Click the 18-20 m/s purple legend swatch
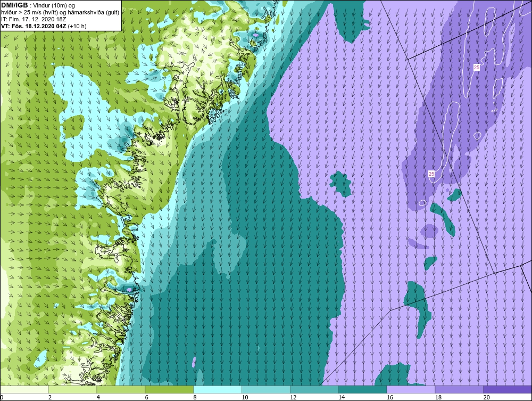Viewport: 532px width, 401px height. [x=459, y=389]
